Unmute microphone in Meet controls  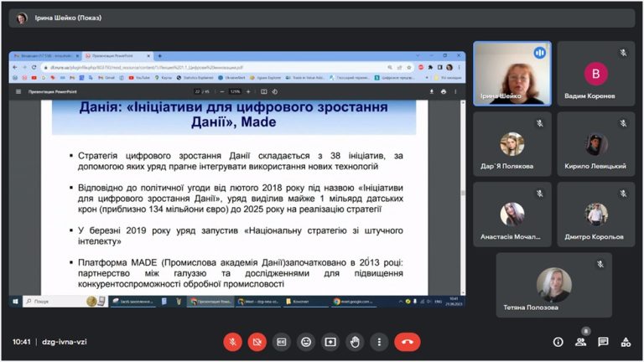coord(232,342)
